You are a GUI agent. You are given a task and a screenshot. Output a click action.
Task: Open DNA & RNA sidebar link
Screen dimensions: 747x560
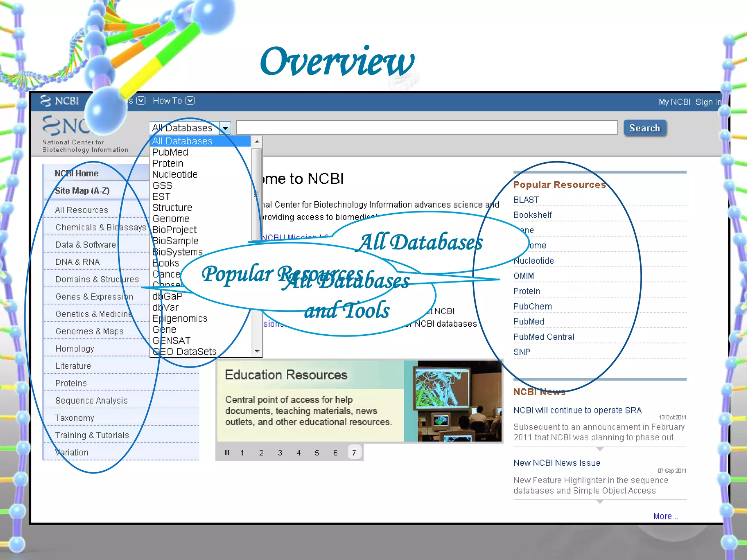click(x=77, y=262)
